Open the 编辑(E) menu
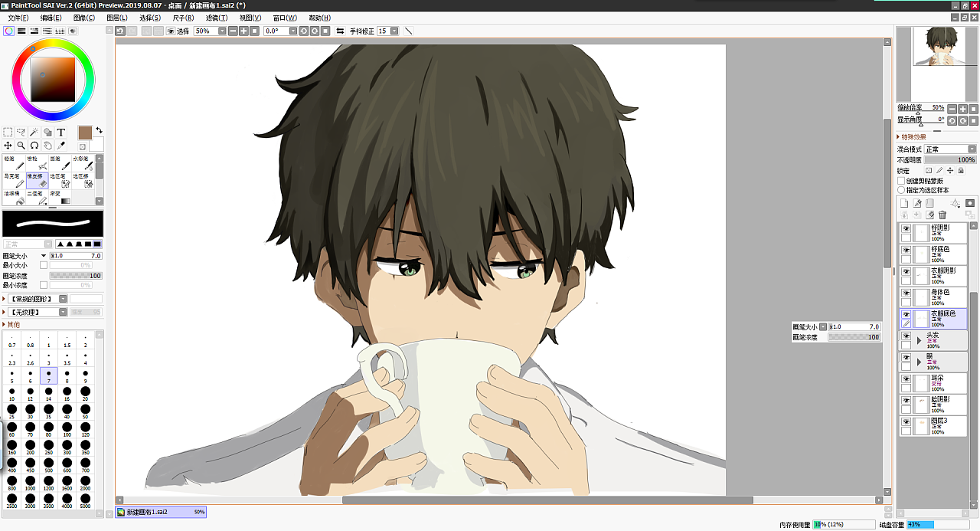 [x=51, y=18]
